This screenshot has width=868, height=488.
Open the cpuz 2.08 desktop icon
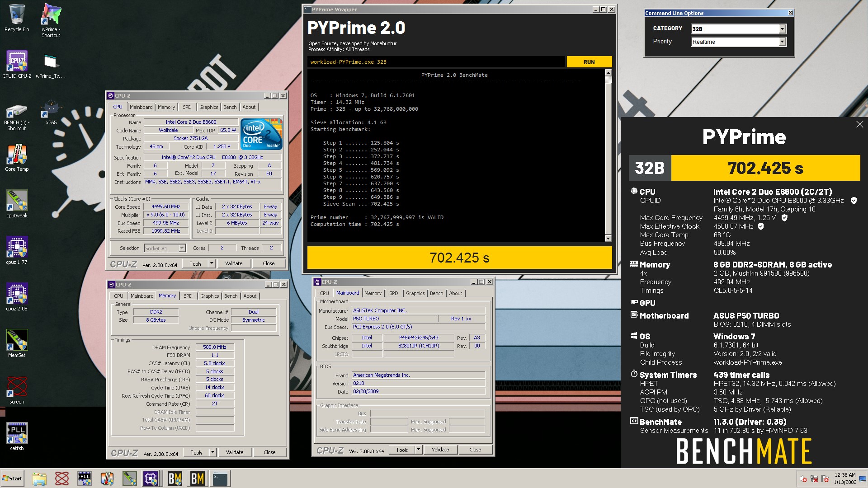pos(17,297)
